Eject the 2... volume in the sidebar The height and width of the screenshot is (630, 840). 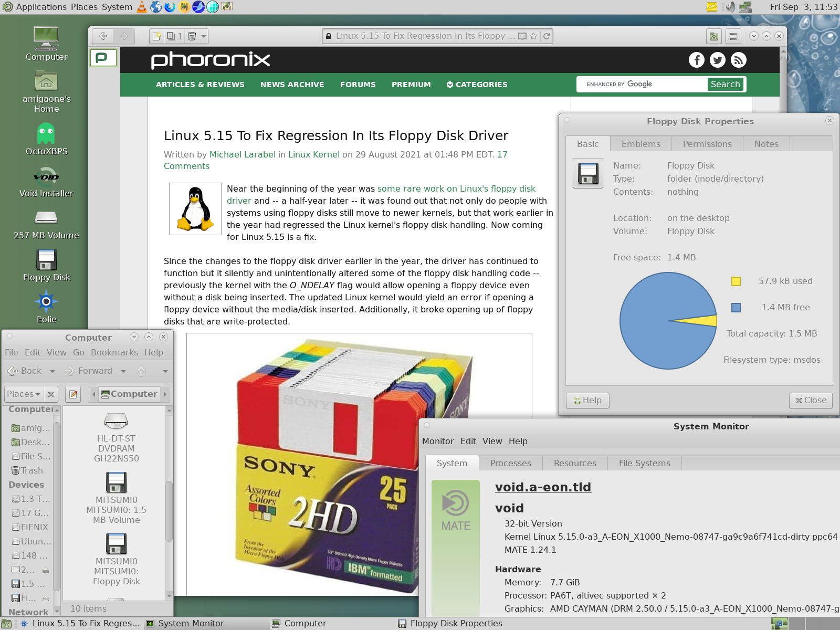[x=46, y=570]
